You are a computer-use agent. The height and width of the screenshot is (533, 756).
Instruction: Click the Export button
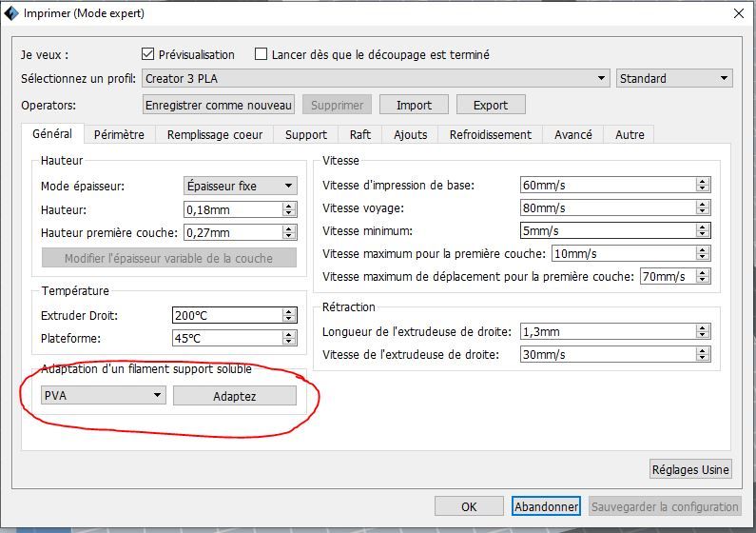(491, 105)
